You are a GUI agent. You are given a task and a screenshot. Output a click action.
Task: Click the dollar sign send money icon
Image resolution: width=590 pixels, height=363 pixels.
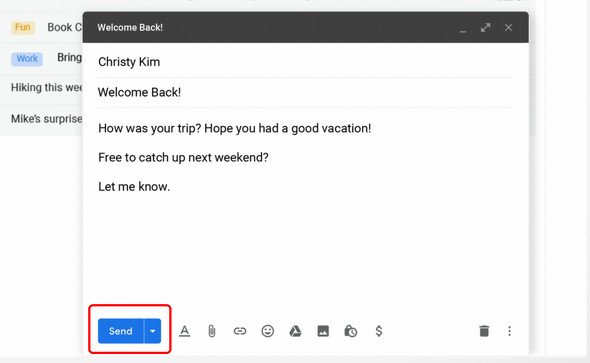coord(379,331)
